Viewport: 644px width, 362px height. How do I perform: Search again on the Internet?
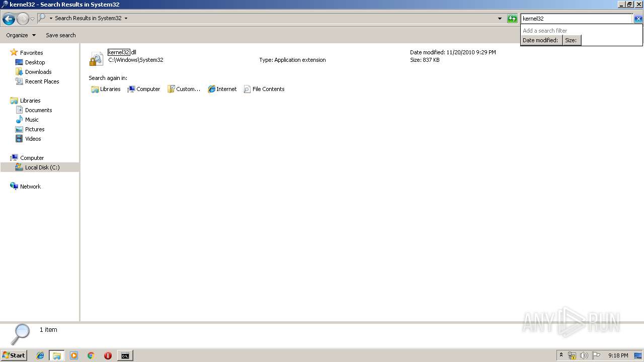(222, 89)
